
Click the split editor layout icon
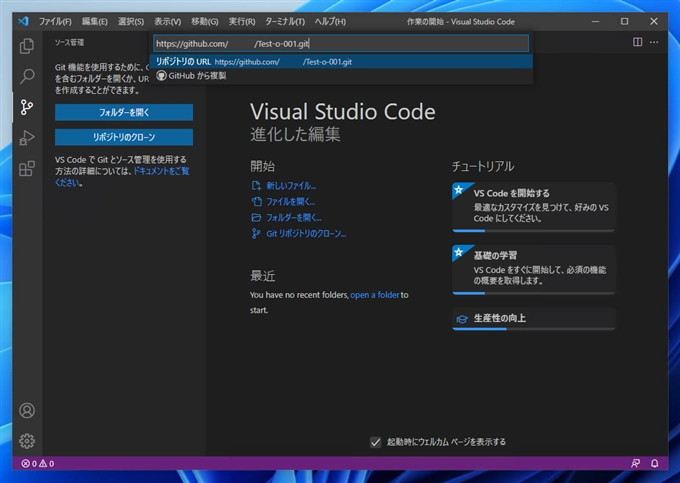tap(638, 42)
